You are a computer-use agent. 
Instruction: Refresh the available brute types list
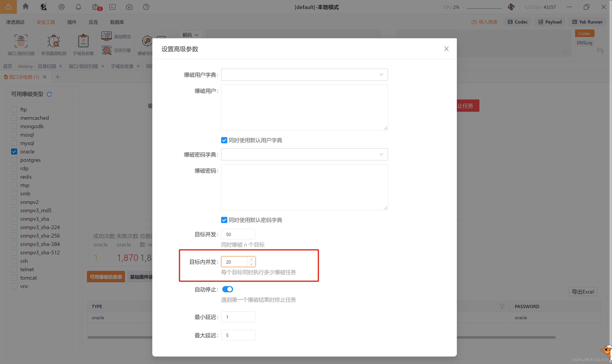(x=49, y=94)
